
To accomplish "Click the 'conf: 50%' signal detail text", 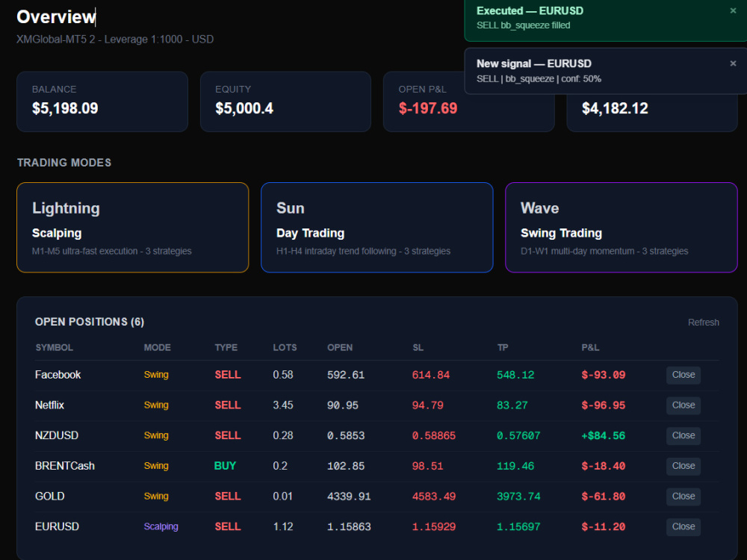I will 581,78.
